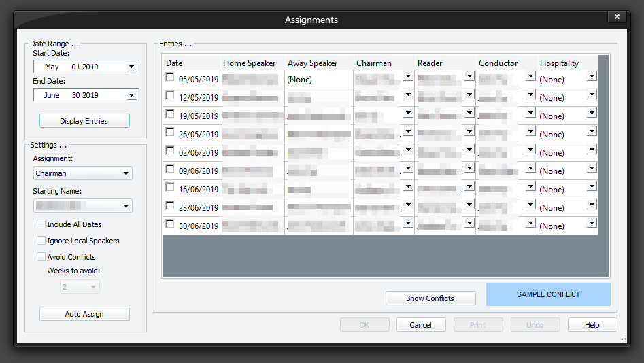
Task: Open Conductor dropdown for 05/05/2019 row
Action: 530,76
